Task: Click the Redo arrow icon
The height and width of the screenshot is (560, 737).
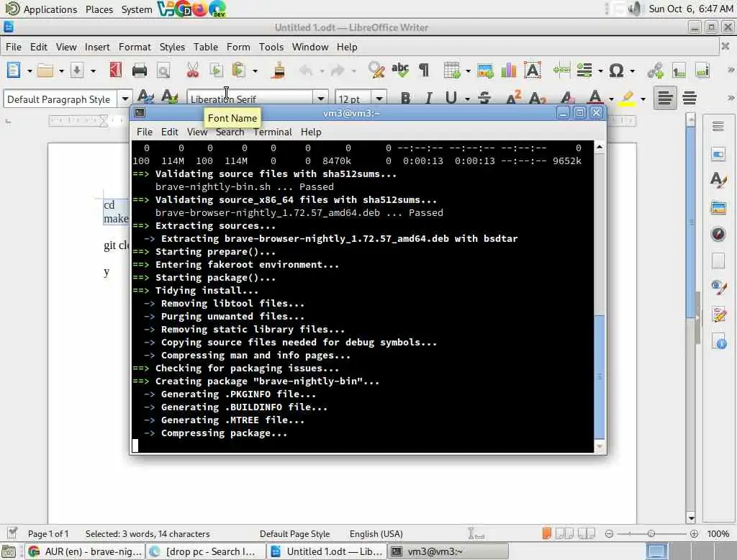Action: tap(338, 71)
